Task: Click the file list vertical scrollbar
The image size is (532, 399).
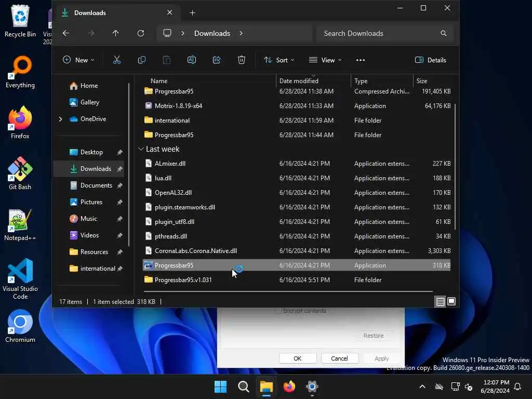Action: [x=455, y=166]
